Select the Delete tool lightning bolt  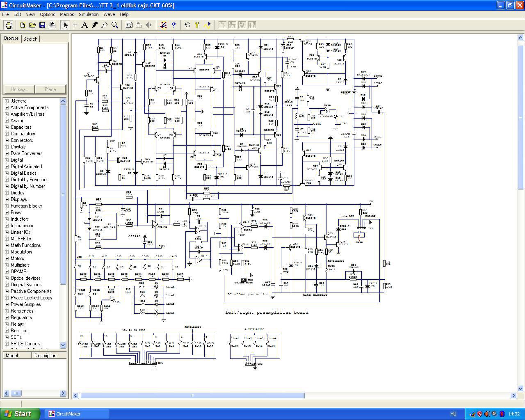point(95,25)
